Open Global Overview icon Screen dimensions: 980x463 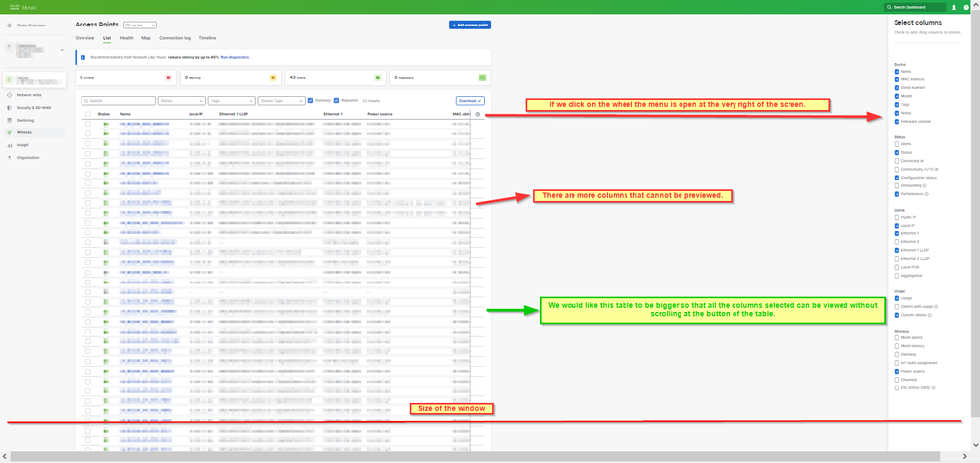(x=10, y=26)
